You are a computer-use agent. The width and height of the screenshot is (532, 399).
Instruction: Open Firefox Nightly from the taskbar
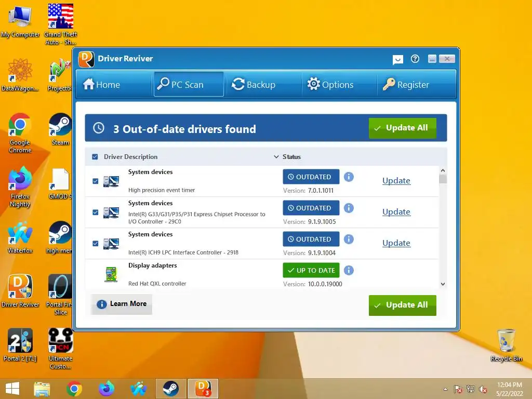(107, 389)
